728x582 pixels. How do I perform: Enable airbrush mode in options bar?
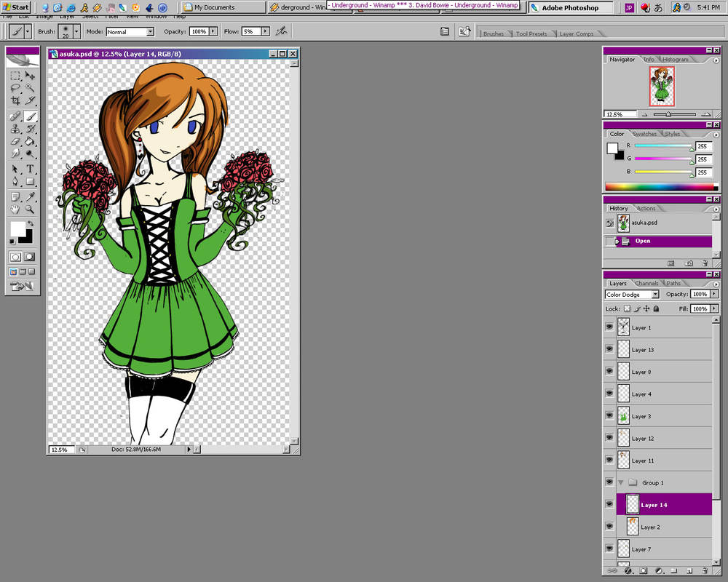click(x=281, y=31)
